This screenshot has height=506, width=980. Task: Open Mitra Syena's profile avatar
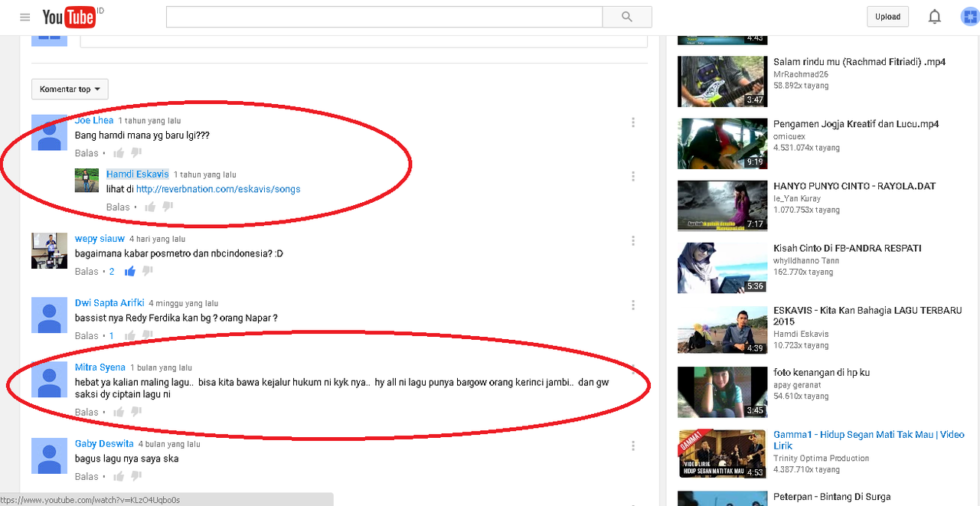[x=50, y=380]
